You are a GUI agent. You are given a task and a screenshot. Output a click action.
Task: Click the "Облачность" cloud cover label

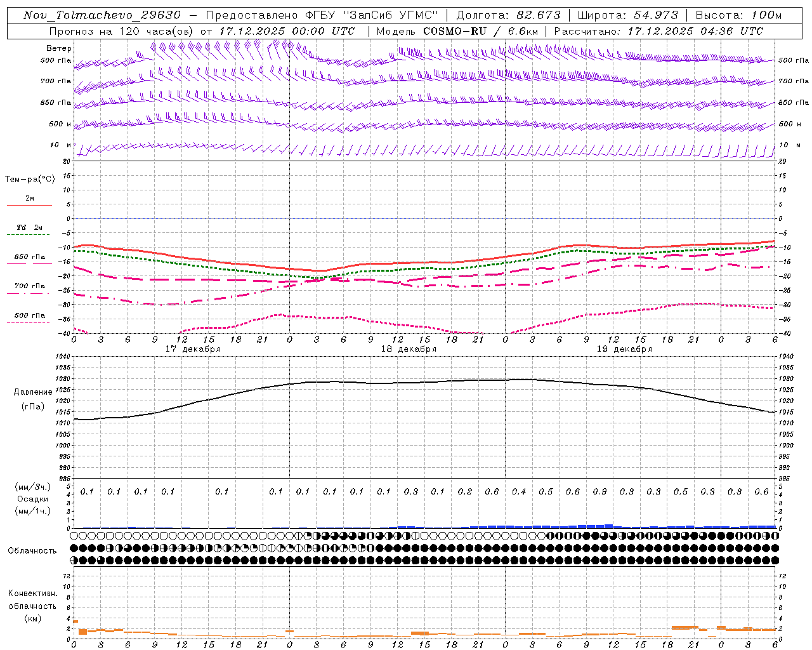32,551
